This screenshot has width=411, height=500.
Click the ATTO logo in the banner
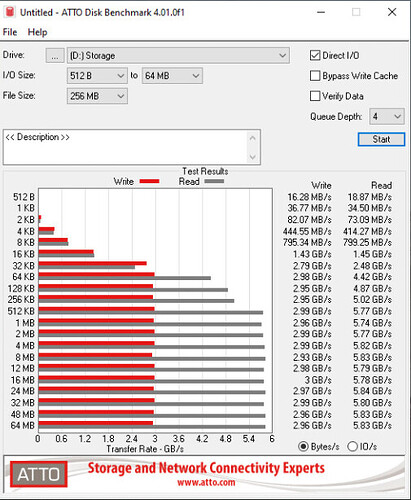pyautogui.click(x=39, y=474)
